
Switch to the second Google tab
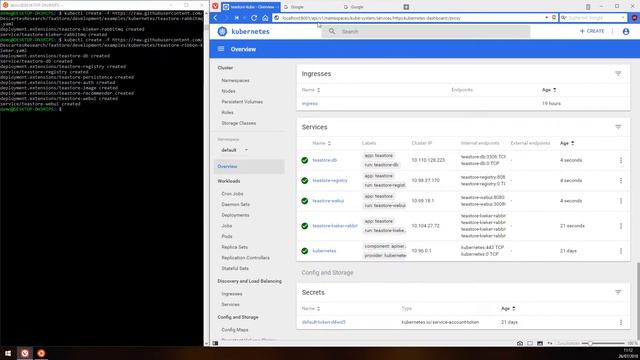pos(370,7)
